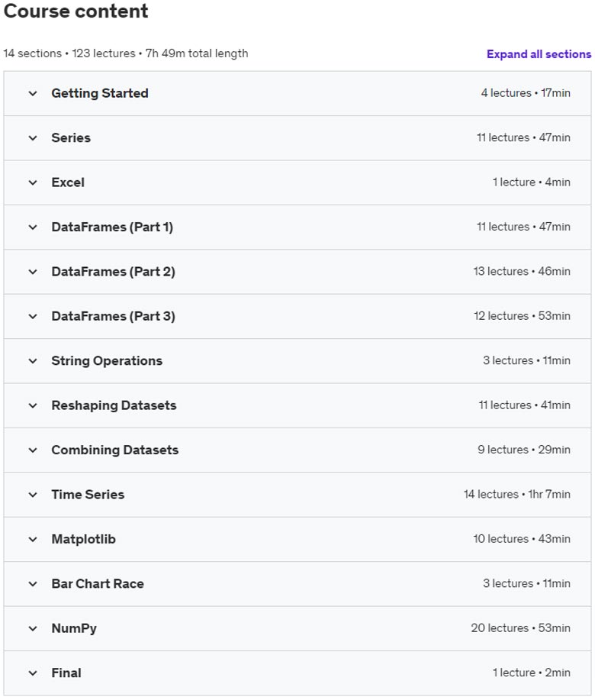Click chevron beside Matplotlib
This screenshot has height=700, width=595.
[33, 539]
